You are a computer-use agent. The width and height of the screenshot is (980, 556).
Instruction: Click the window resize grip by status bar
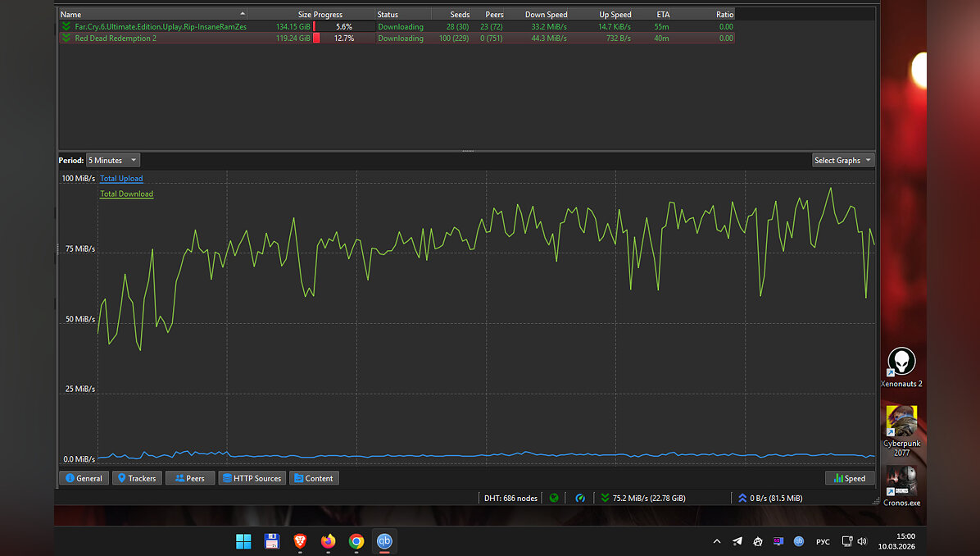[x=876, y=501]
